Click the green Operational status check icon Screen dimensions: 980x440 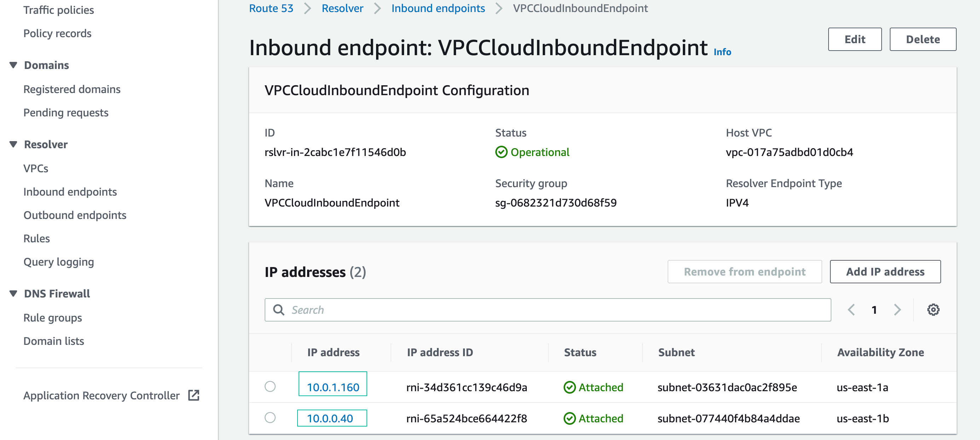501,152
